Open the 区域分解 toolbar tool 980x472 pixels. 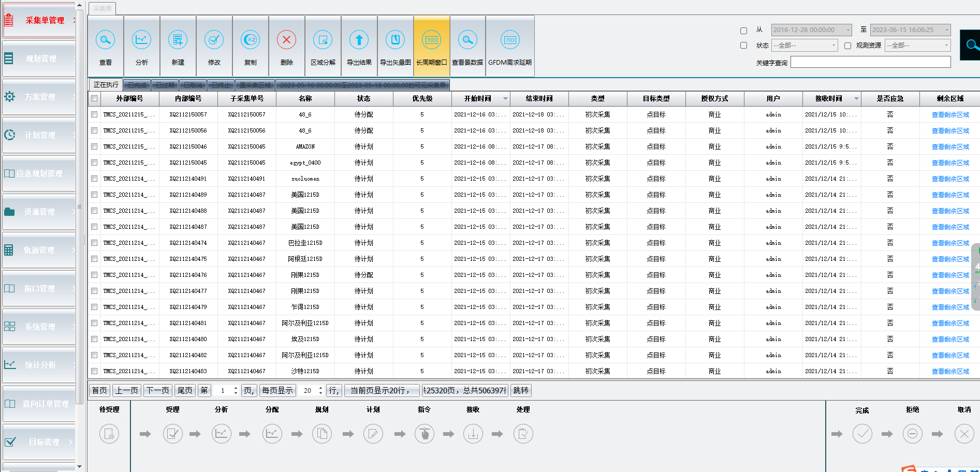(323, 40)
